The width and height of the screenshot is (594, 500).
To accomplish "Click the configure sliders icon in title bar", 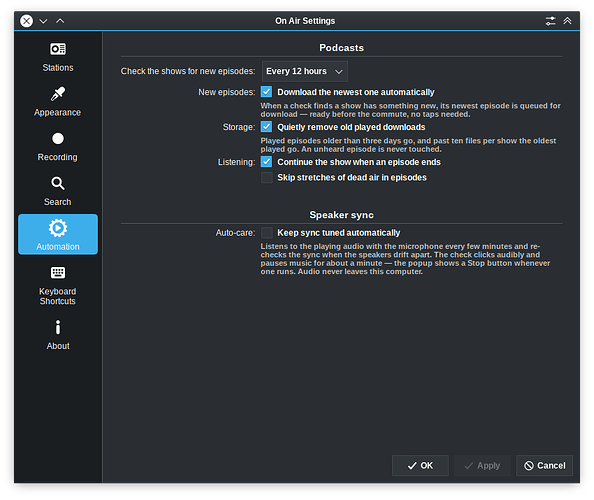I will tap(550, 21).
